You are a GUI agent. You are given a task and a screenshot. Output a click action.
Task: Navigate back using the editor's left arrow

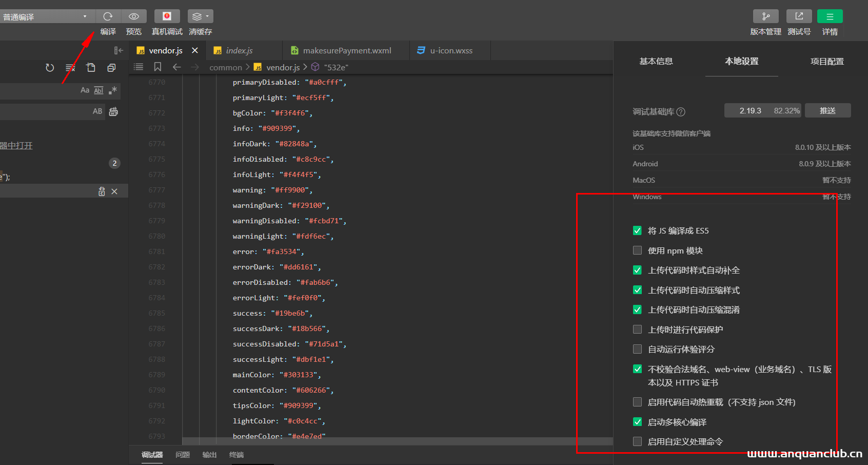click(177, 67)
